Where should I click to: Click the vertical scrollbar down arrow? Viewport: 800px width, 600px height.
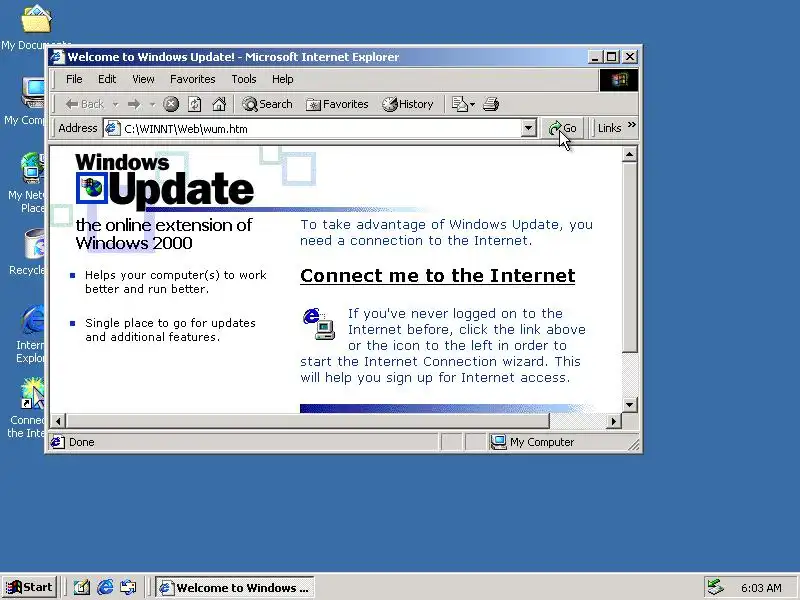coord(630,405)
